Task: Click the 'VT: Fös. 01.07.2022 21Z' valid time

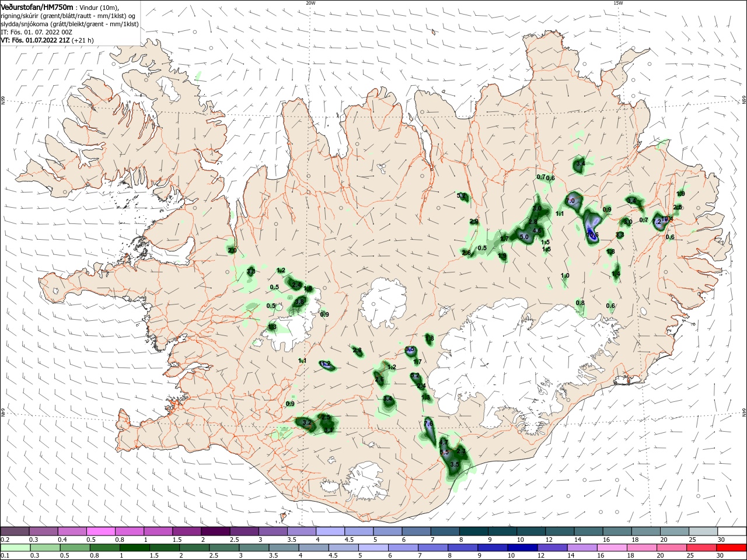Action: point(35,40)
